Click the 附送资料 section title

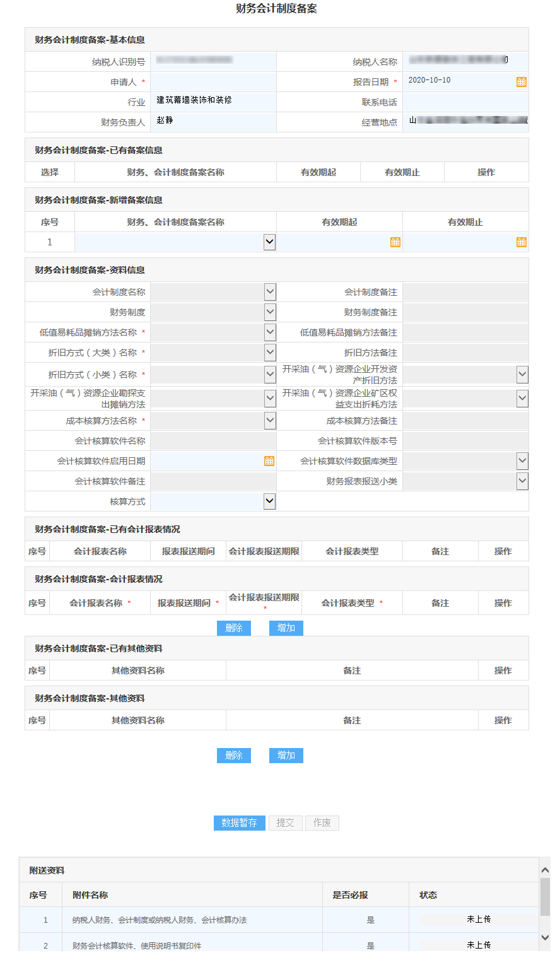pos(47,870)
